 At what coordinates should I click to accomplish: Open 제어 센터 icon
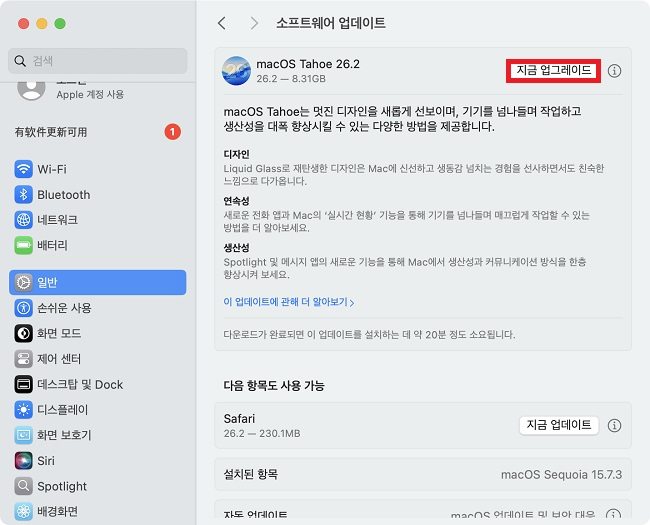click(x=24, y=359)
